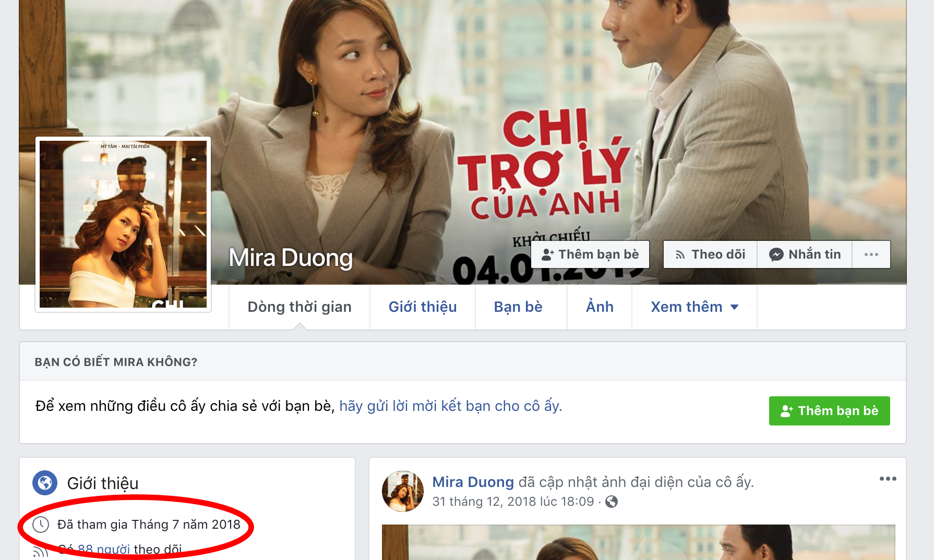Viewport: 934px width, 560px height.
Task: Click the RSS follow icon beside Theo dõi
Action: (x=680, y=255)
